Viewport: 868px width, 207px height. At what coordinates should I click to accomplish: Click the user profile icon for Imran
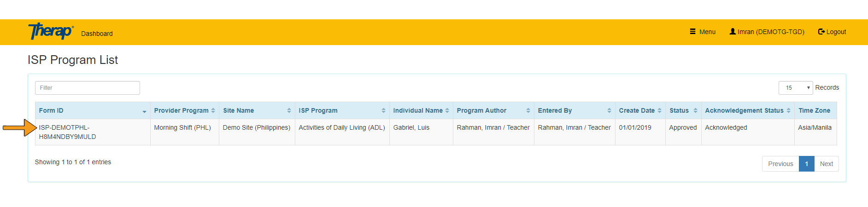pyautogui.click(x=733, y=32)
